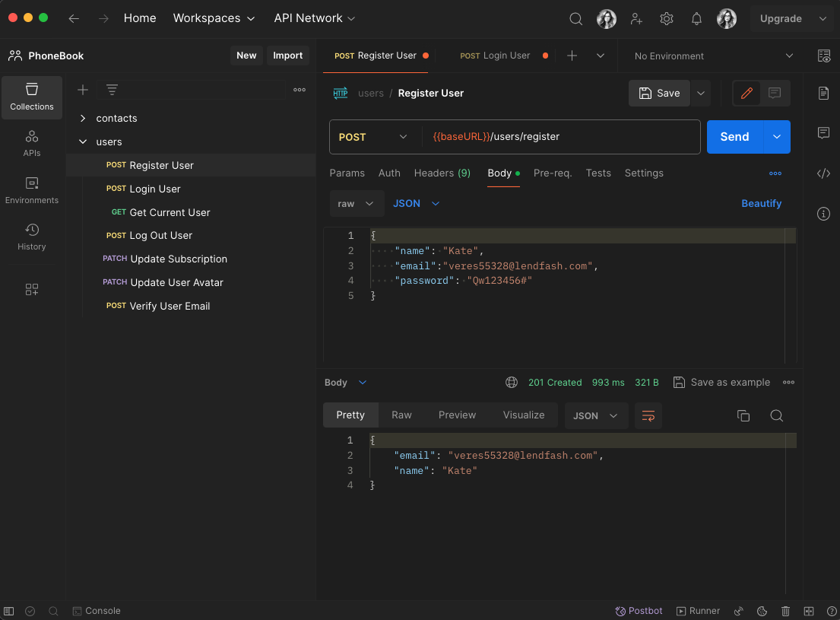Open the request info icon
840x620 pixels.
point(824,214)
